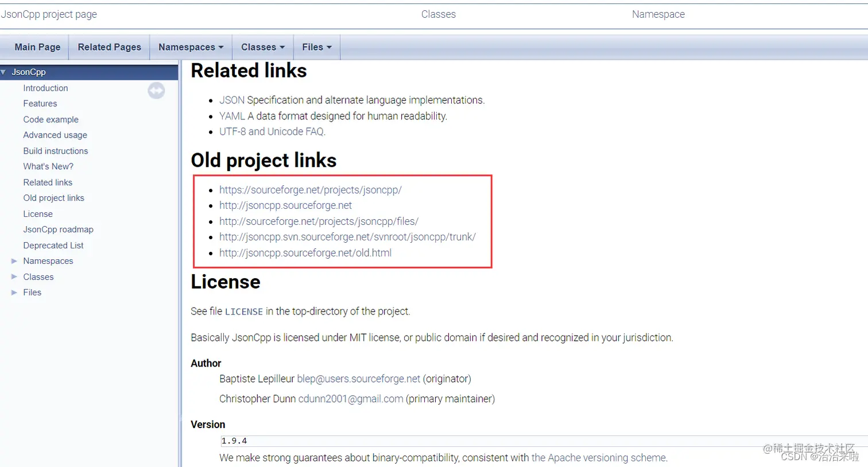This screenshot has width=868, height=467.
Task: Open the jsoncpp old.html link
Action: click(x=305, y=253)
